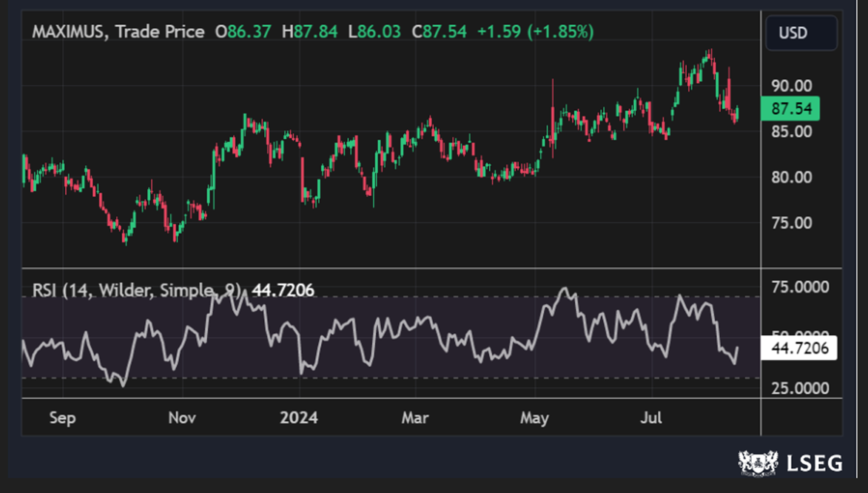Click the white 44.7206 RSI axis tag
The width and height of the screenshot is (868, 493).
(798, 347)
